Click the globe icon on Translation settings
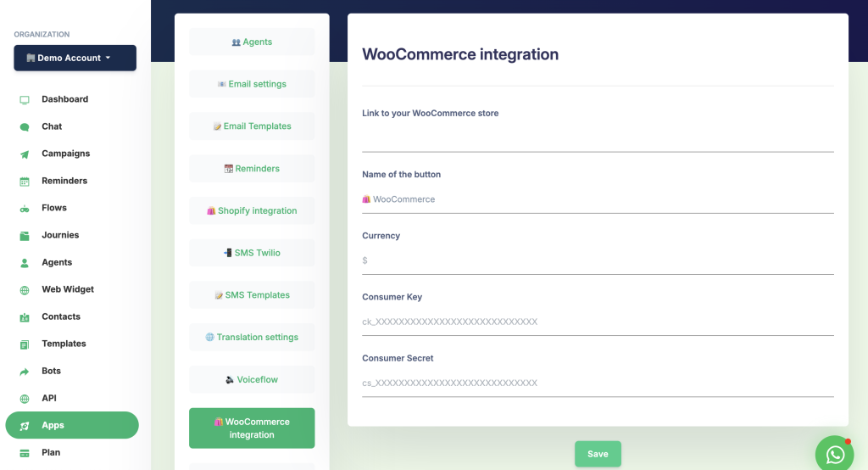Screen dimensions: 868x470 click(x=210, y=337)
